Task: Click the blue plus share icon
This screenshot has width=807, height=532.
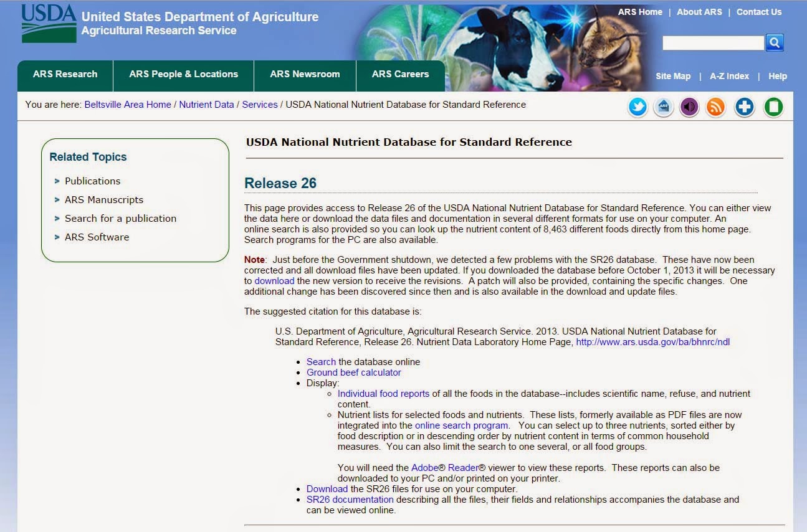Action: click(745, 107)
